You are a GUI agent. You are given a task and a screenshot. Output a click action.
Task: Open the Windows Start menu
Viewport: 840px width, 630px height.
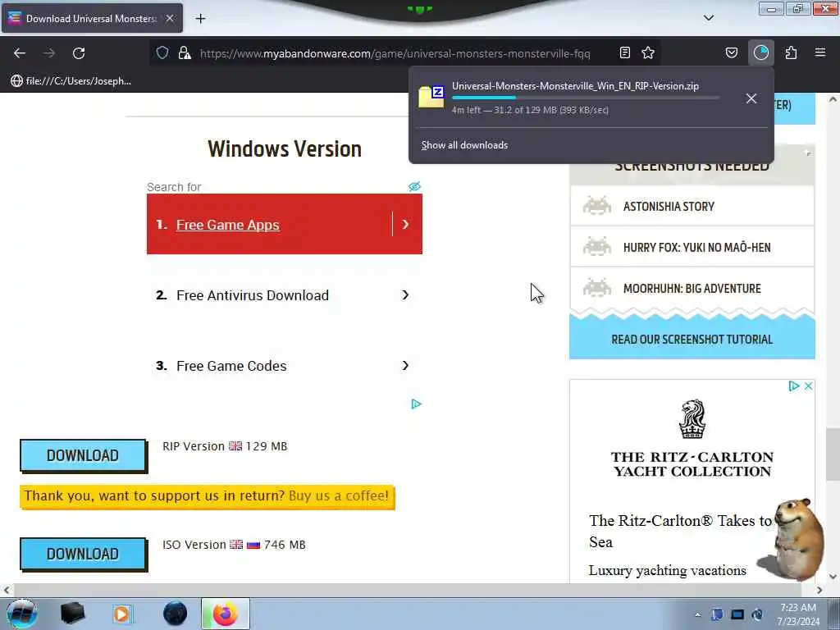coord(21,614)
